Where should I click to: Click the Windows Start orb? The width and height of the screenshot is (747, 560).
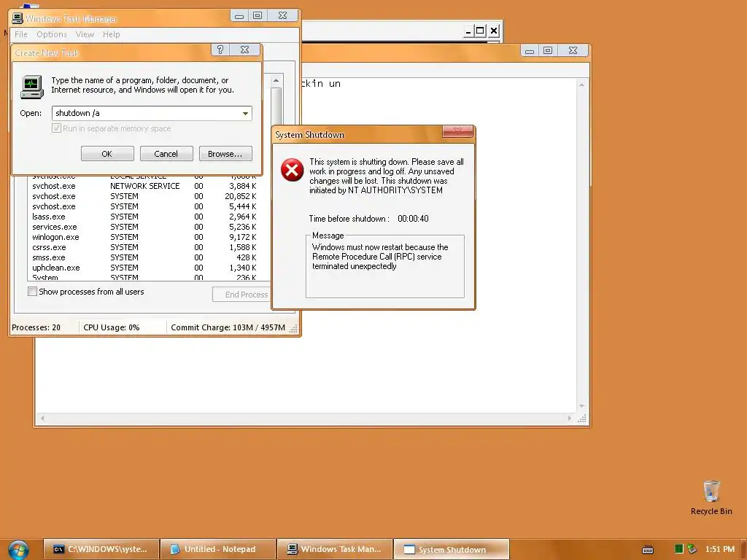[x=18, y=550]
